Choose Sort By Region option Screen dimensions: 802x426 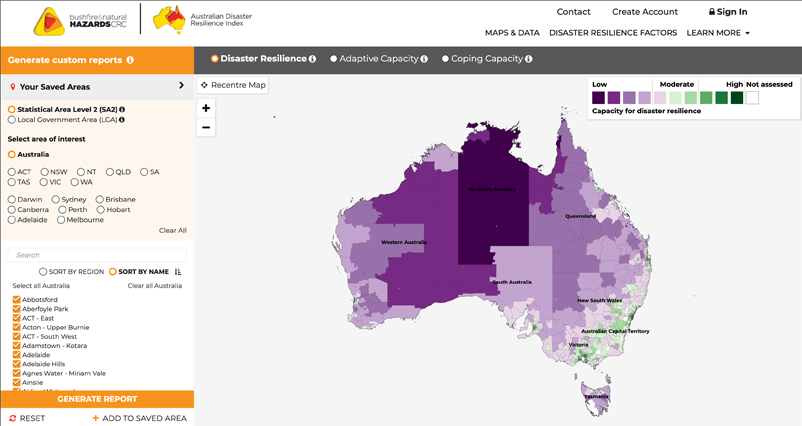[x=43, y=272]
